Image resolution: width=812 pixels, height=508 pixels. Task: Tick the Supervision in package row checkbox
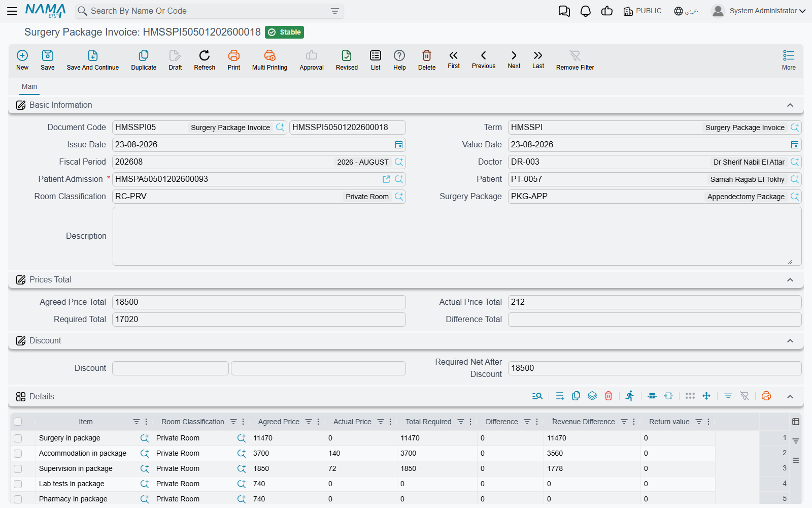pyautogui.click(x=18, y=469)
